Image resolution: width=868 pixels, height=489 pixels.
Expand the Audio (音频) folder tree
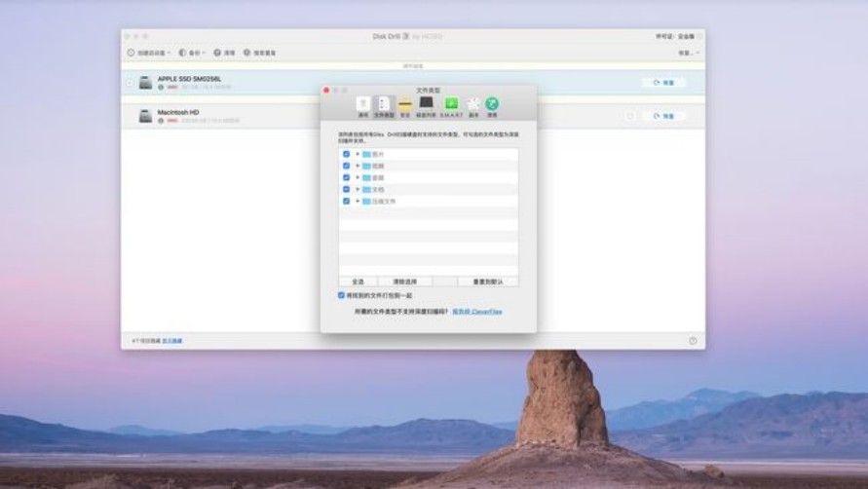[x=358, y=177]
